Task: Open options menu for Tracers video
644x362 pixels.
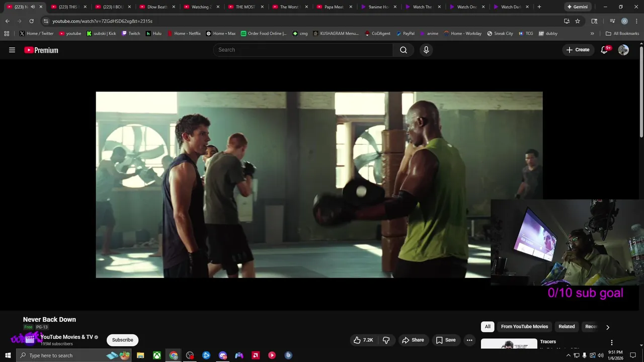Action: [612, 342]
